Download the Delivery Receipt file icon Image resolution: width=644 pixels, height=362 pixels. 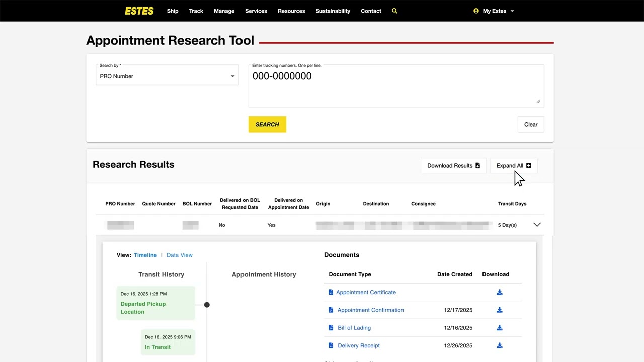click(x=500, y=345)
